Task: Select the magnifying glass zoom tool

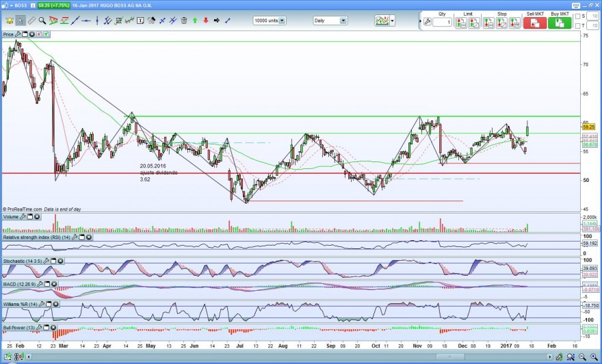Action: [x=42, y=21]
